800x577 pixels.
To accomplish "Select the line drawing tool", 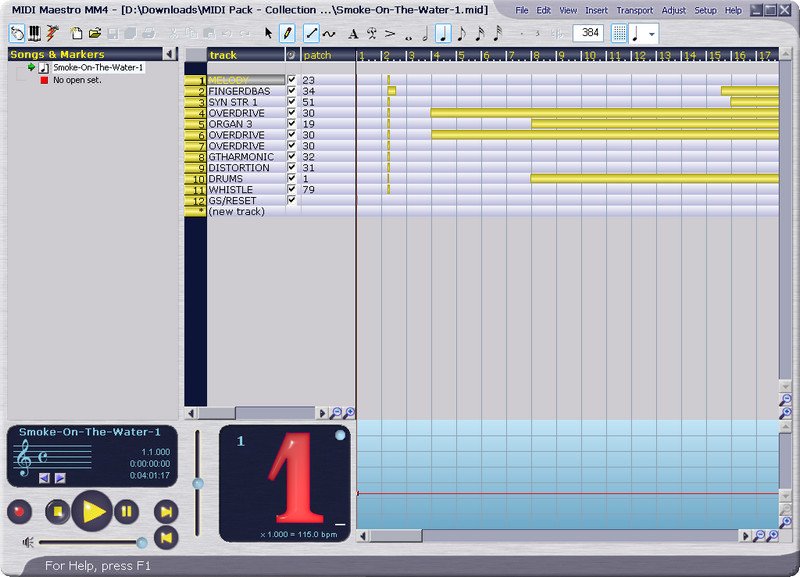I will coord(312,33).
